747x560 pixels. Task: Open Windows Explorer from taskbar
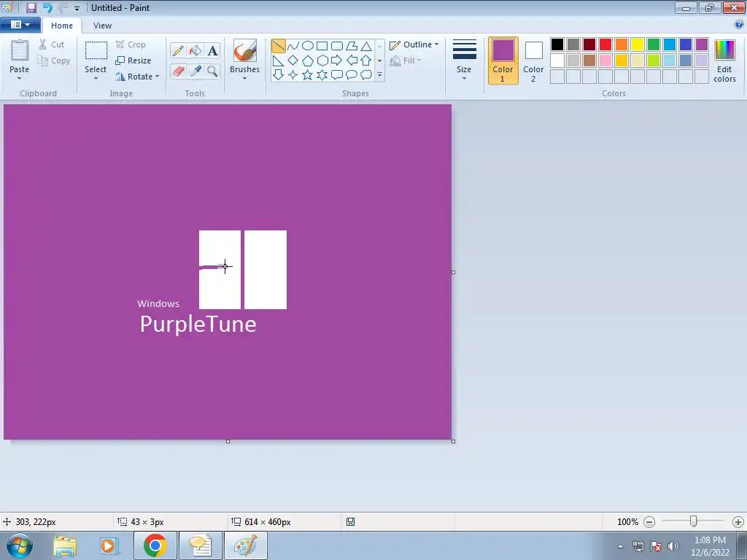pyautogui.click(x=65, y=546)
